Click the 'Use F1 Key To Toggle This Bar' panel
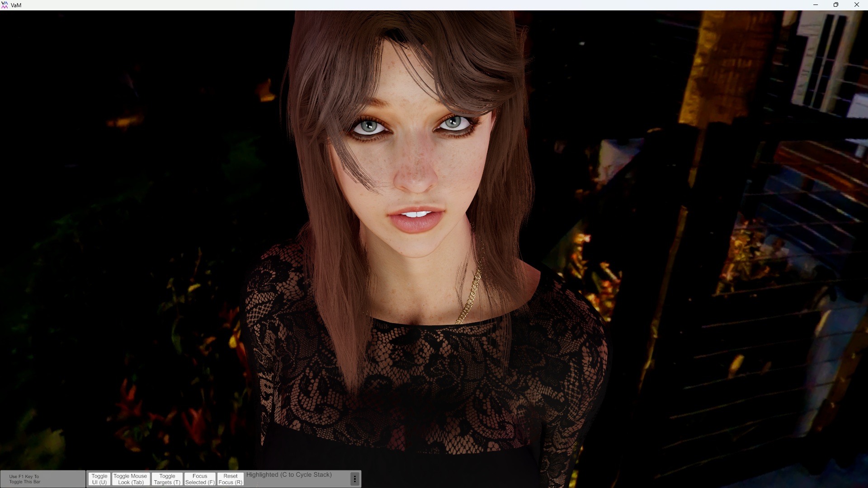Image resolution: width=868 pixels, height=488 pixels. [42, 479]
